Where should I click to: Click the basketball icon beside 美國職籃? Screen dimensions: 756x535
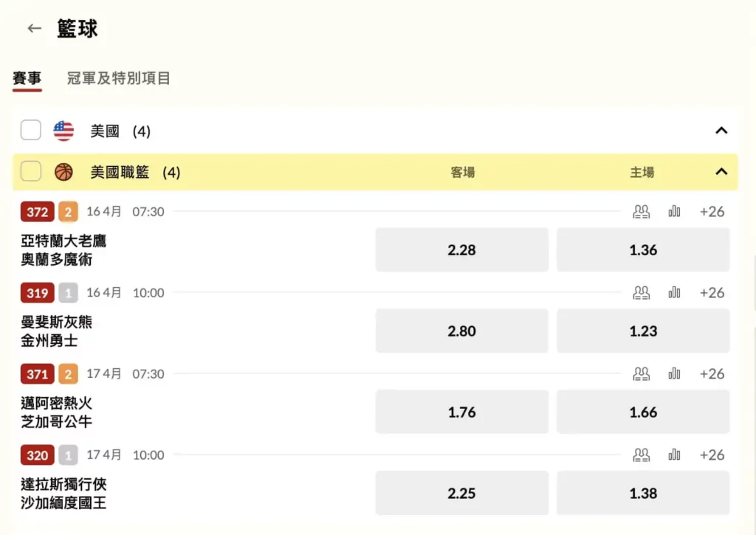(63, 172)
